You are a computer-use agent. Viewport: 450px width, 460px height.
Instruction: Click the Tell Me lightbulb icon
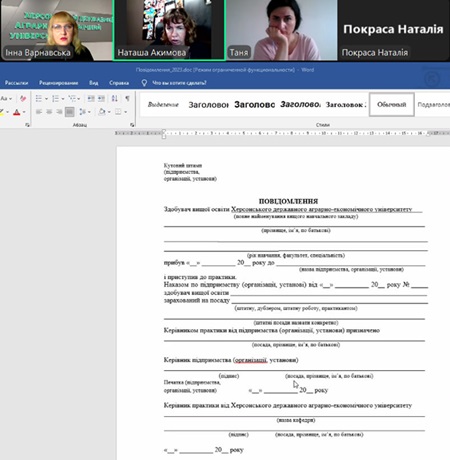[144, 83]
